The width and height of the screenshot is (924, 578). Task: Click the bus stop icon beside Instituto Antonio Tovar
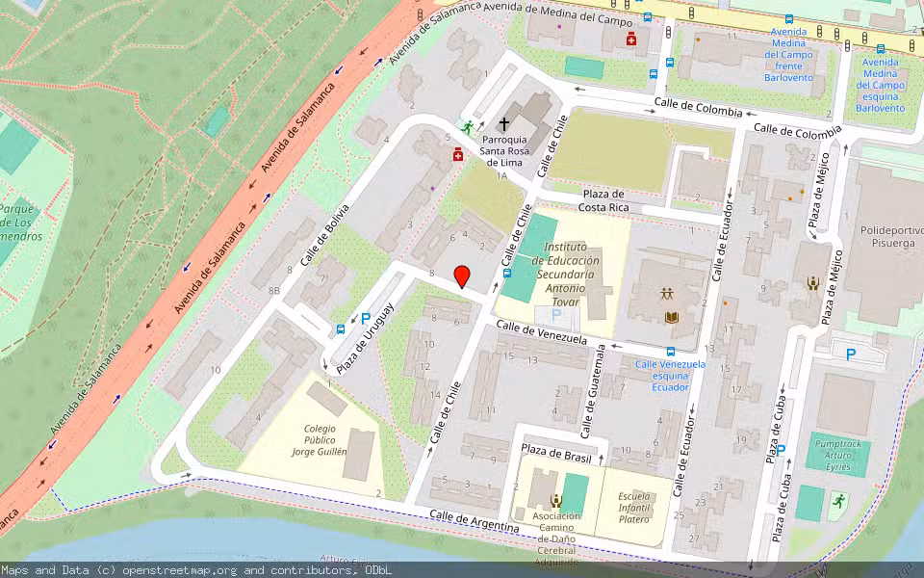pos(507,273)
